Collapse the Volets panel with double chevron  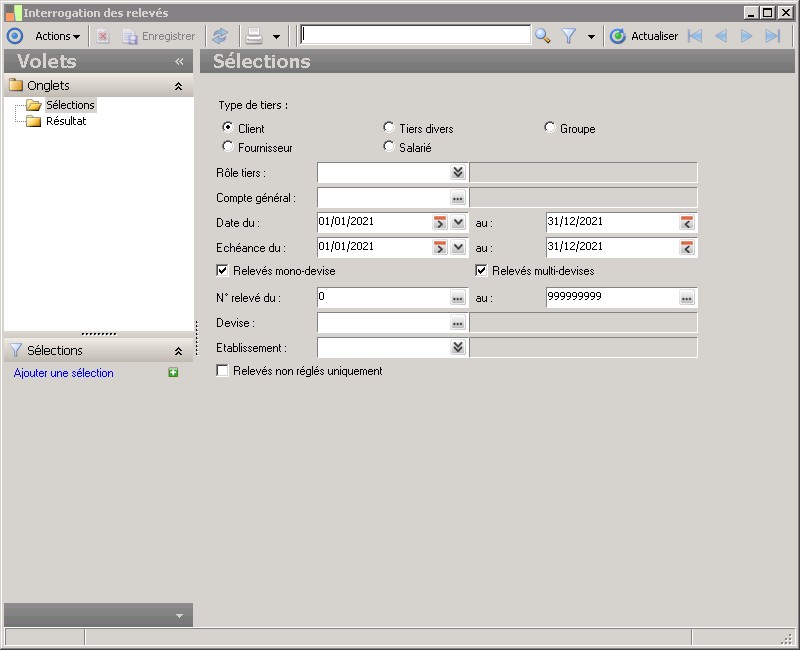click(x=179, y=61)
